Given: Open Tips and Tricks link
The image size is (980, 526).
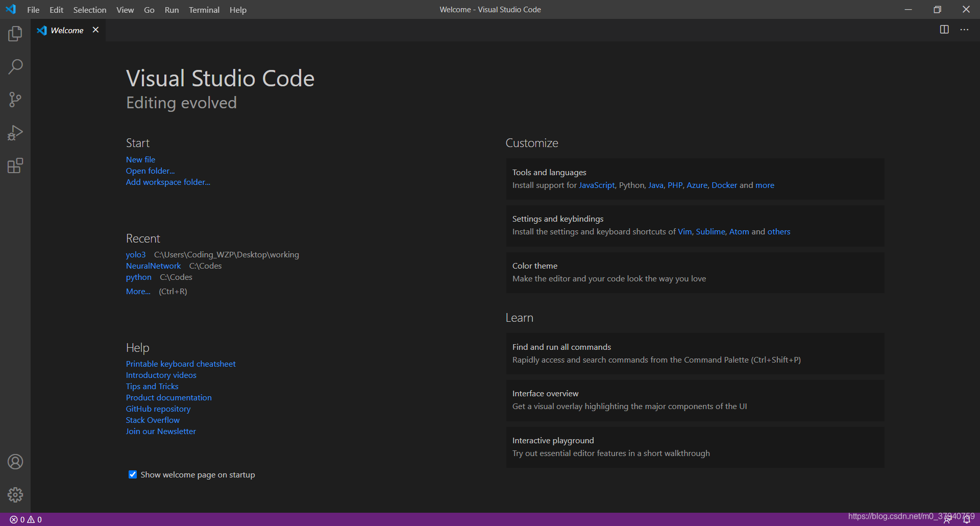Looking at the screenshot, I should coord(152,386).
